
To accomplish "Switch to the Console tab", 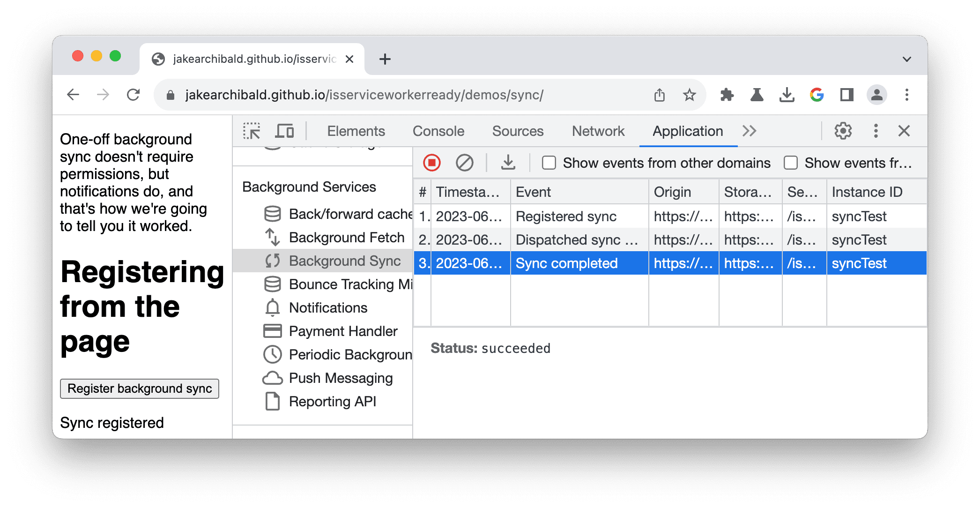I will (x=439, y=130).
